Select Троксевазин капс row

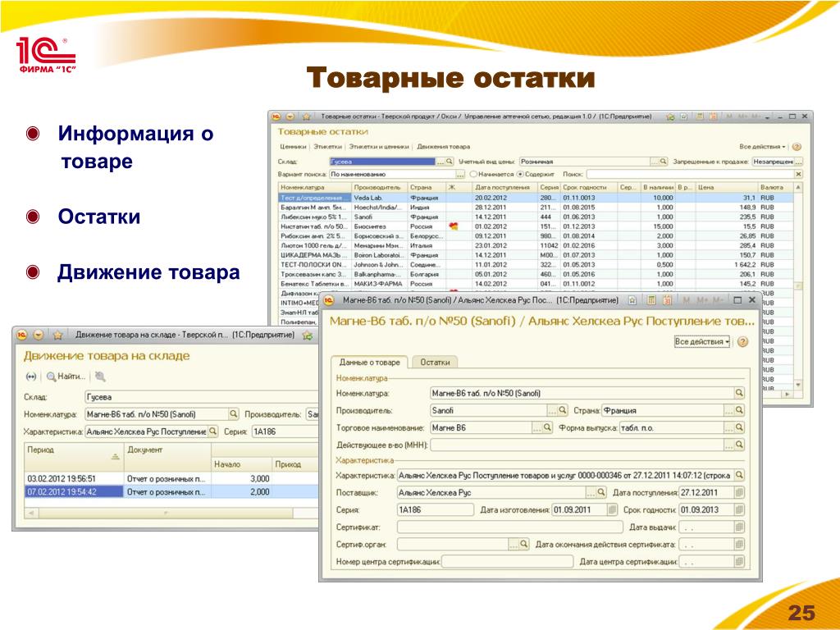[x=536, y=274]
